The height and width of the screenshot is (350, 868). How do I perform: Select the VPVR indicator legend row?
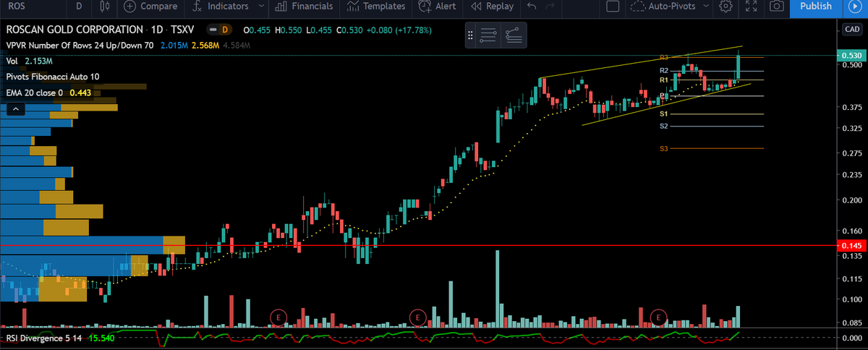[128, 46]
